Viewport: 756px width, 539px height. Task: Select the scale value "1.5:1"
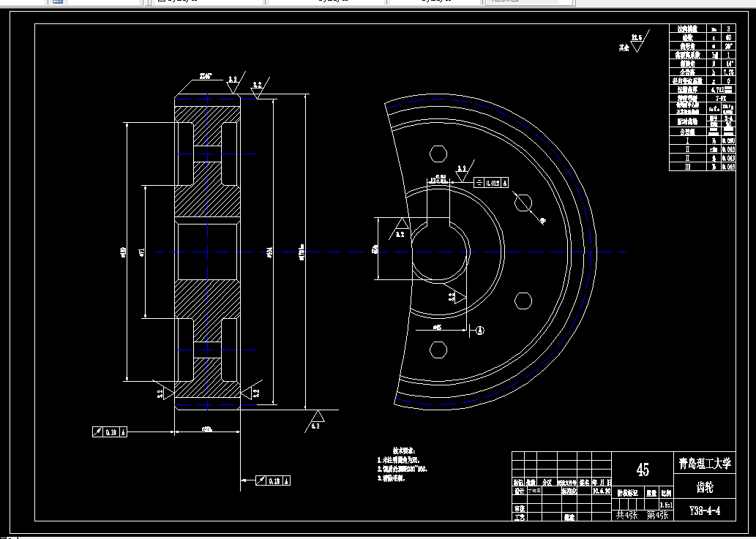point(666,505)
